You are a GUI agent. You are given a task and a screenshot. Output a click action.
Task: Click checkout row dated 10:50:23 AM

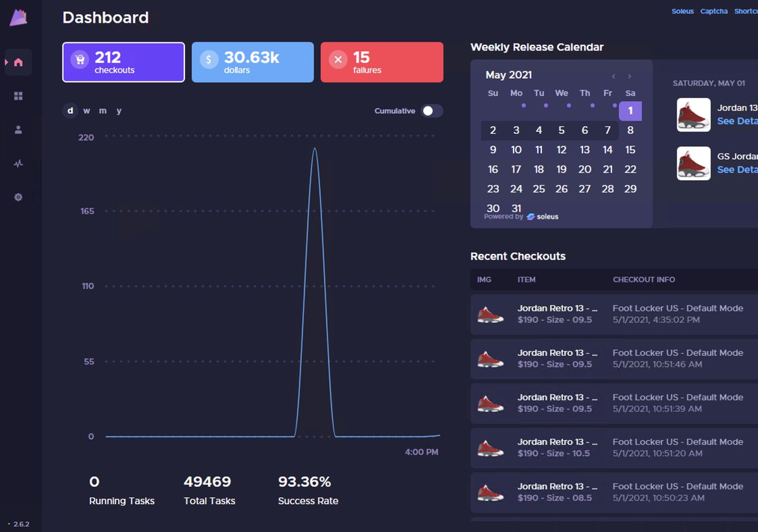tap(614, 492)
